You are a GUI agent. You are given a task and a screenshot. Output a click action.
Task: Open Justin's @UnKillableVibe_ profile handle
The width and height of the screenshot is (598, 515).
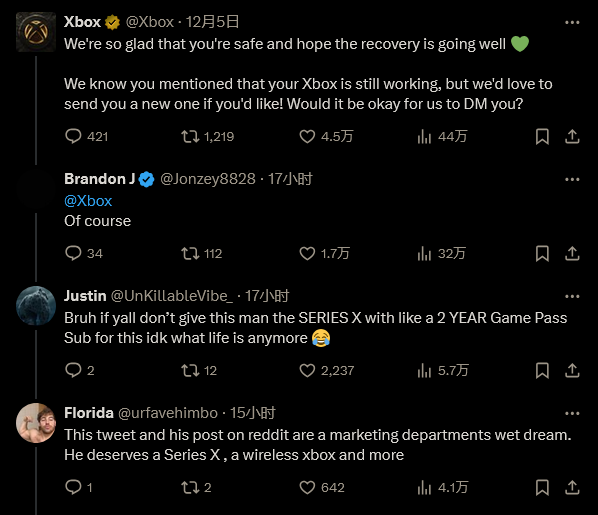[171, 296]
